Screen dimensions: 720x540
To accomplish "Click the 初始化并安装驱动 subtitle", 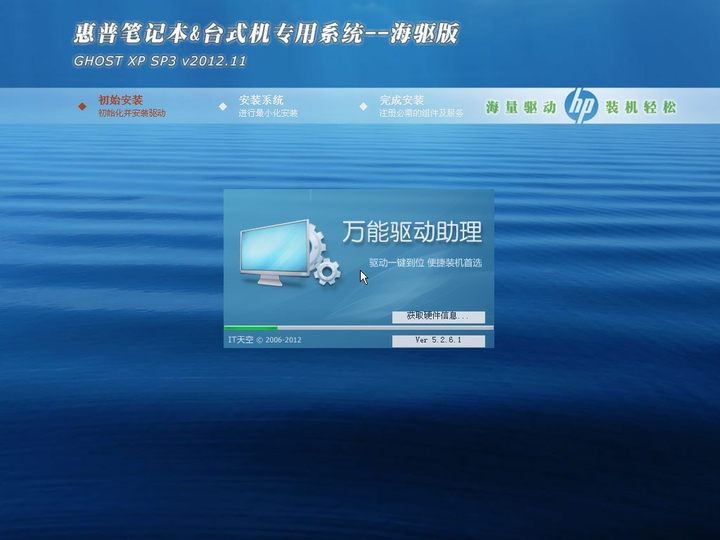I will [x=132, y=113].
